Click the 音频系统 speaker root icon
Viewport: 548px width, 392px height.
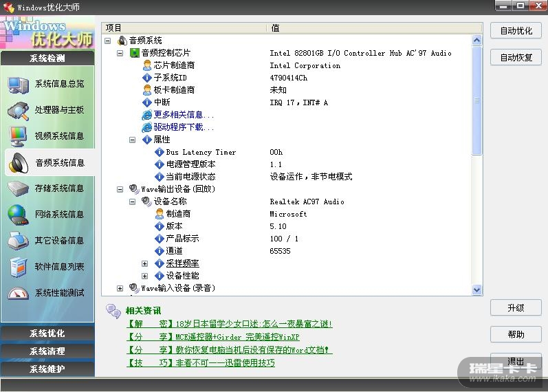[122, 41]
